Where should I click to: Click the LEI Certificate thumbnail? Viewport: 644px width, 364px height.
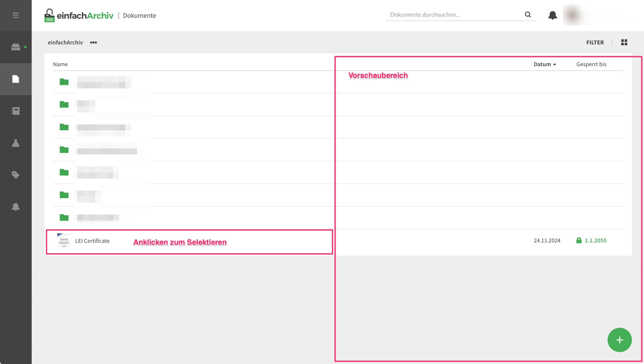coord(64,240)
